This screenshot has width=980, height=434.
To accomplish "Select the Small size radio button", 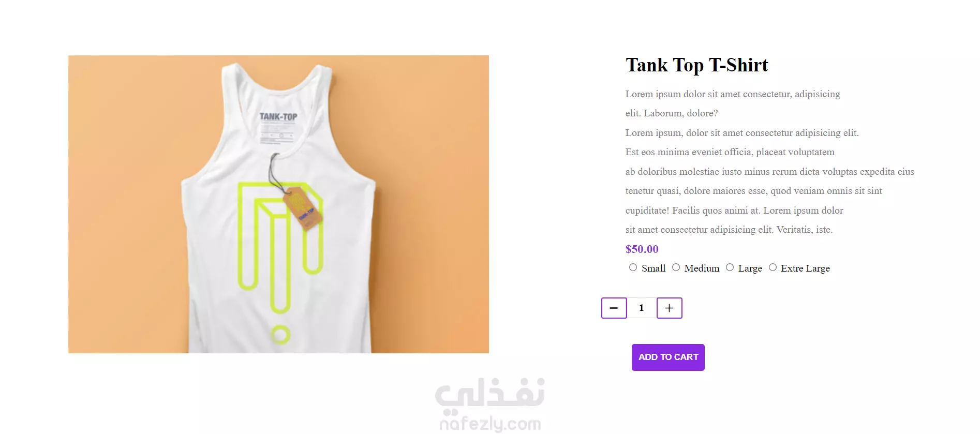I will pos(633,267).
